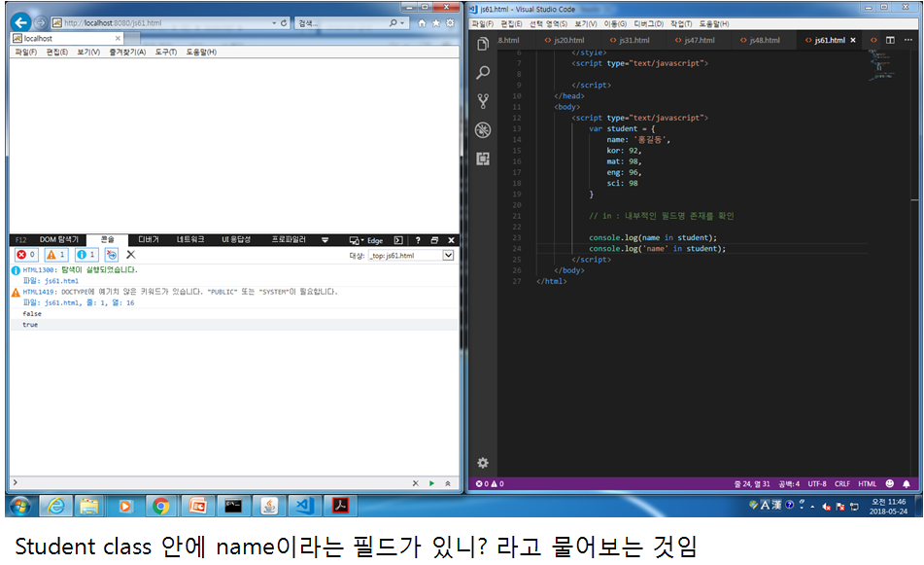924x565 pixels.
Task: Open VS Code 파일(F) menu
Action: 482,24
